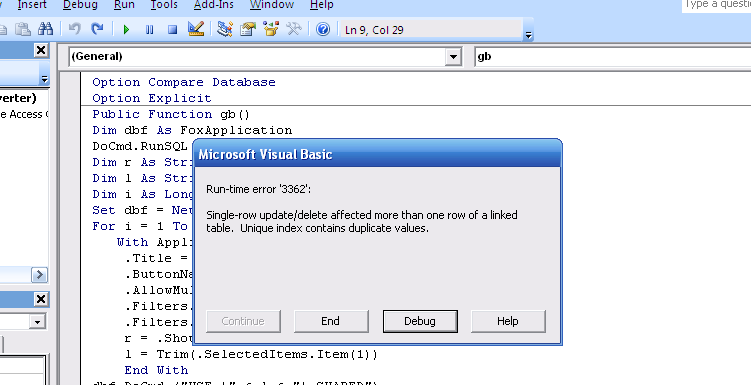The height and width of the screenshot is (385, 751).
Task: Click the 'End With' code line
Action: coord(156,370)
